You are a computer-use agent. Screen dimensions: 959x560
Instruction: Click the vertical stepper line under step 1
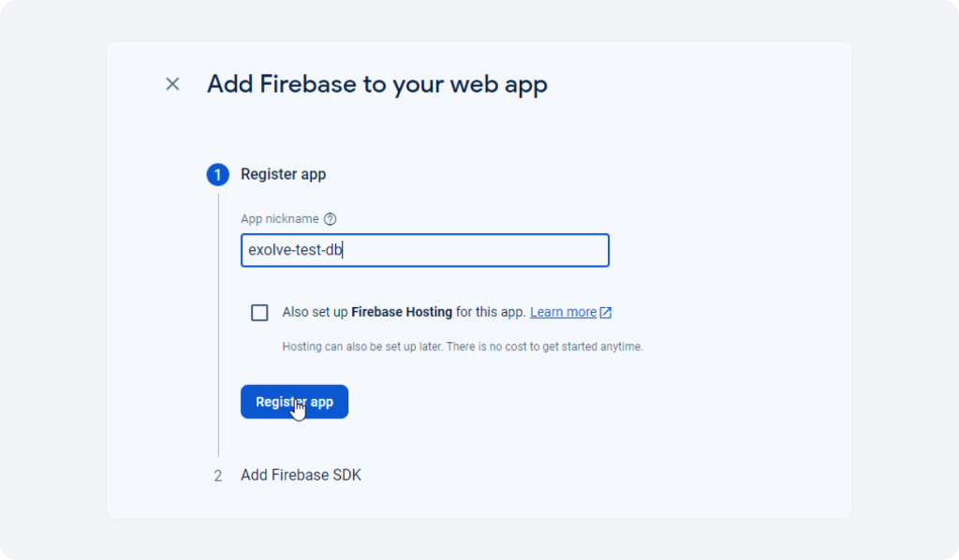(x=218, y=324)
